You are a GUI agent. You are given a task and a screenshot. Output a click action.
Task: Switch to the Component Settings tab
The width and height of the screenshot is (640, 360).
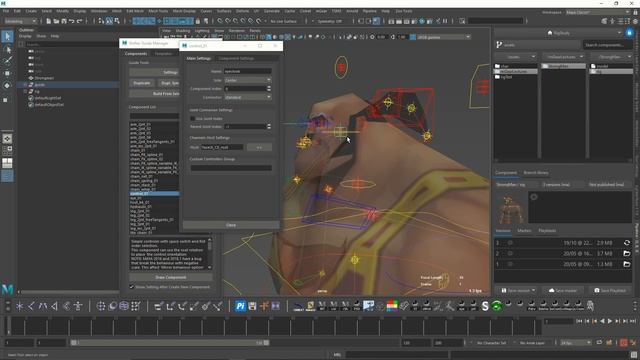point(236,58)
